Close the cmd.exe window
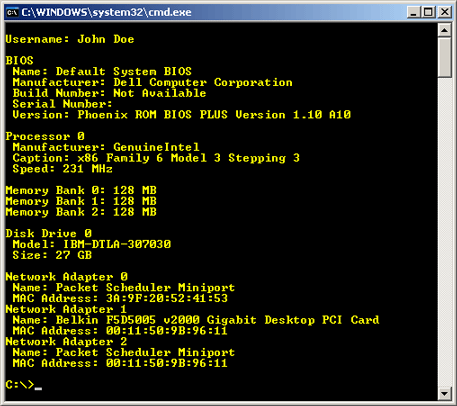Viewport: 457px width, 406px height. (x=445, y=12)
